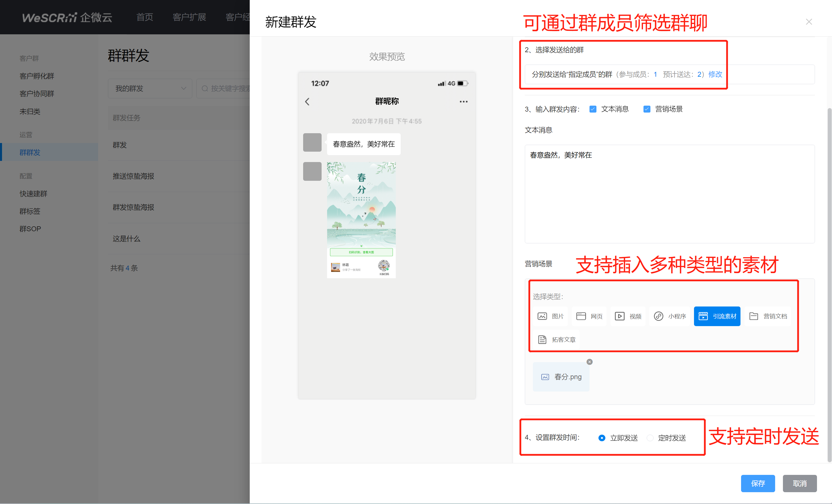Uncheck the 文本消息 checkbox

click(593, 109)
